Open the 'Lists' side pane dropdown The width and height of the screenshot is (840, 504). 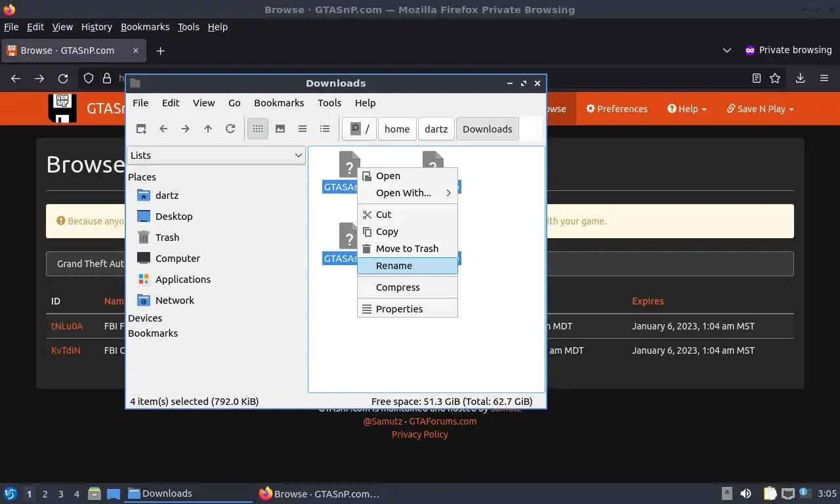tap(216, 156)
